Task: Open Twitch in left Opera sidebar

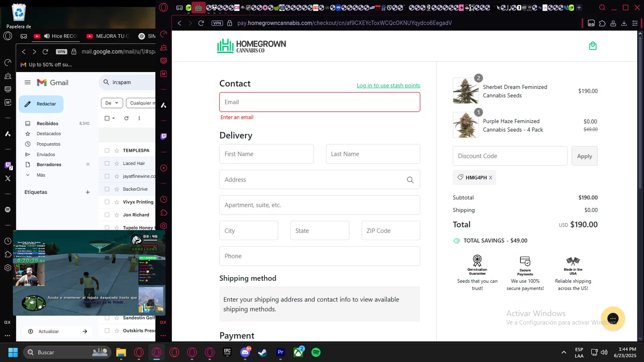Action: click(8, 165)
